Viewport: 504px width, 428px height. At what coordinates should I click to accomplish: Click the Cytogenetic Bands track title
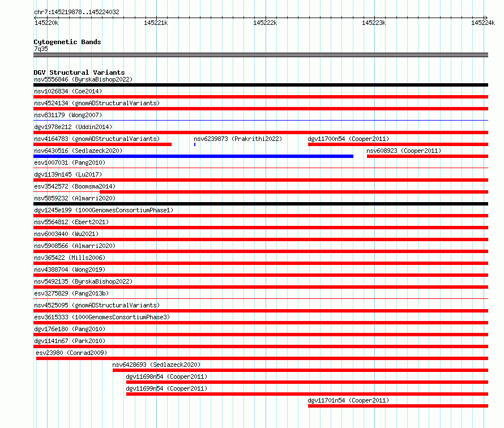[67, 42]
